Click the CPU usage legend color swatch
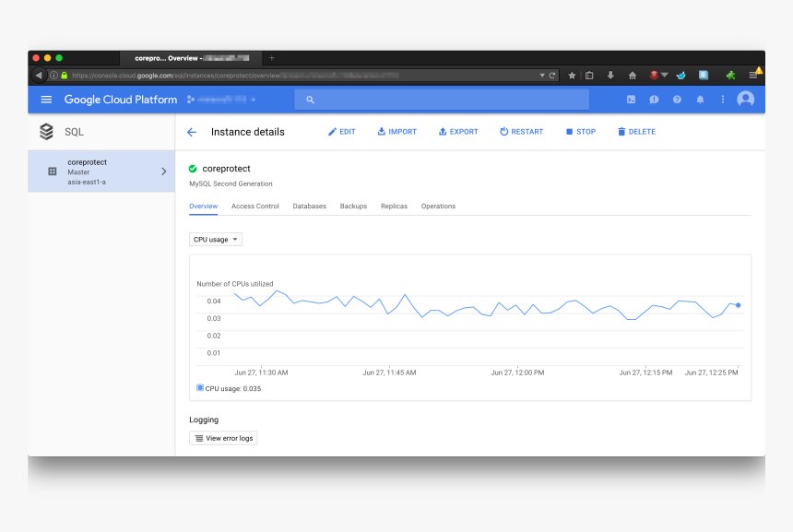 pyautogui.click(x=200, y=388)
